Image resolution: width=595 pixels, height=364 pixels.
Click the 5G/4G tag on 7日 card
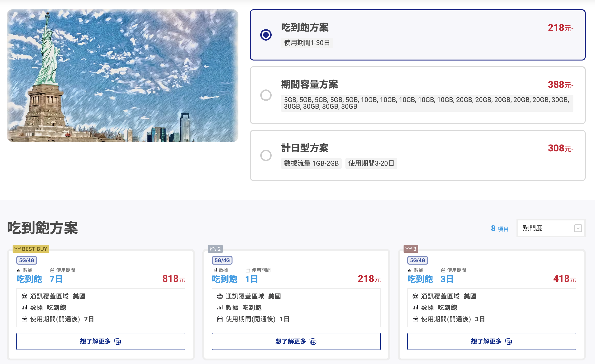click(27, 260)
